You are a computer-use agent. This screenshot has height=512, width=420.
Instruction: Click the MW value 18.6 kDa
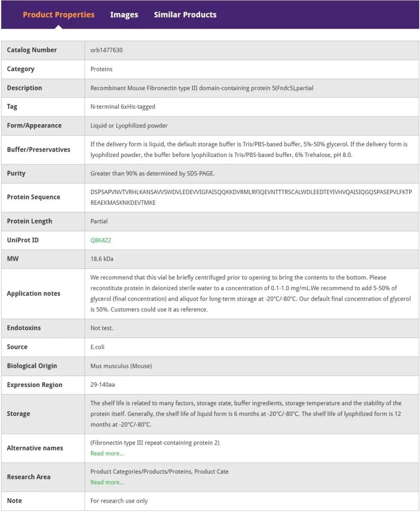click(102, 259)
